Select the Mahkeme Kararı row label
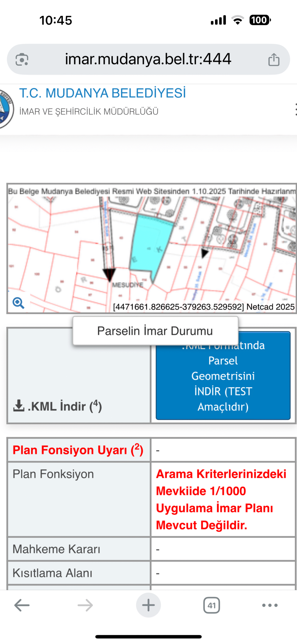This screenshot has width=297, height=644. [x=56, y=549]
